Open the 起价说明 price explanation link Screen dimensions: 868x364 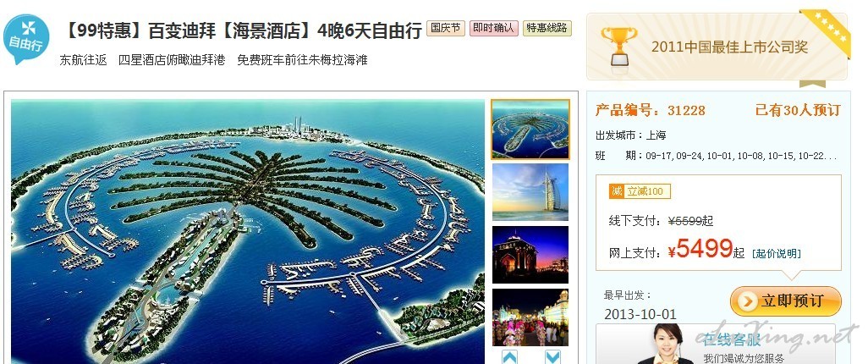point(777,254)
